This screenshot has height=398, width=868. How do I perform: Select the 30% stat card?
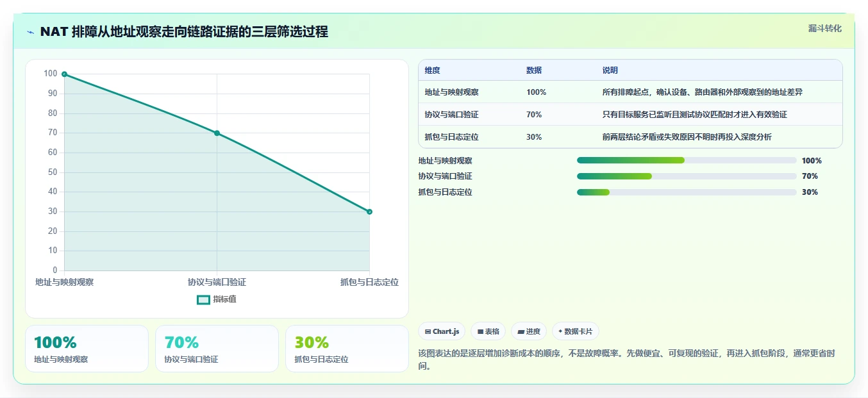pos(347,349)
